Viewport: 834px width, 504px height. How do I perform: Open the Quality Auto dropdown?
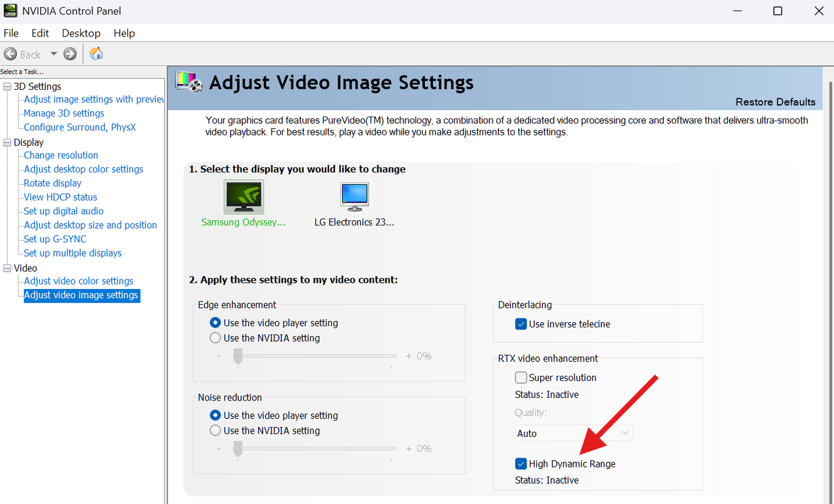coord(573,434)
